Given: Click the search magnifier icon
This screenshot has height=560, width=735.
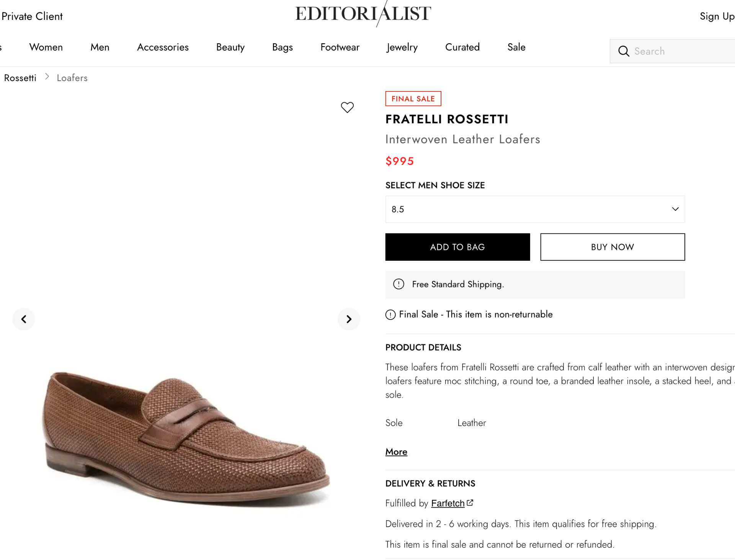Looking at the screenshot, I should click(624, 51).
